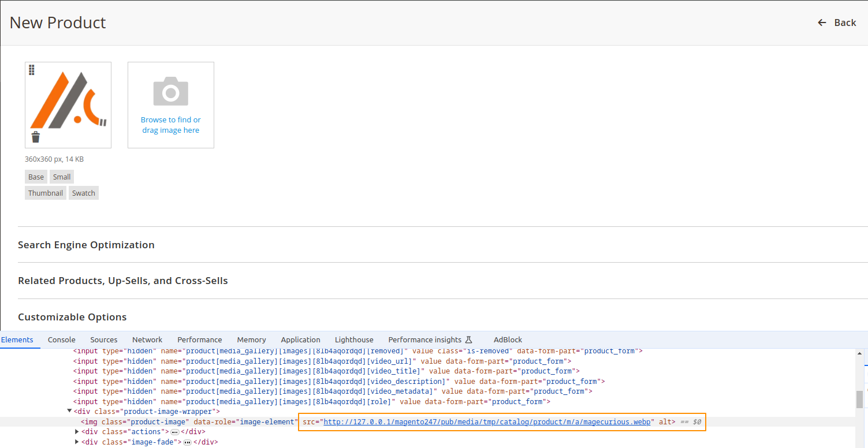The height and width of the screenshot is (448, 868).
Task: Toggle the Swatch image role tag
Action: 83,193
